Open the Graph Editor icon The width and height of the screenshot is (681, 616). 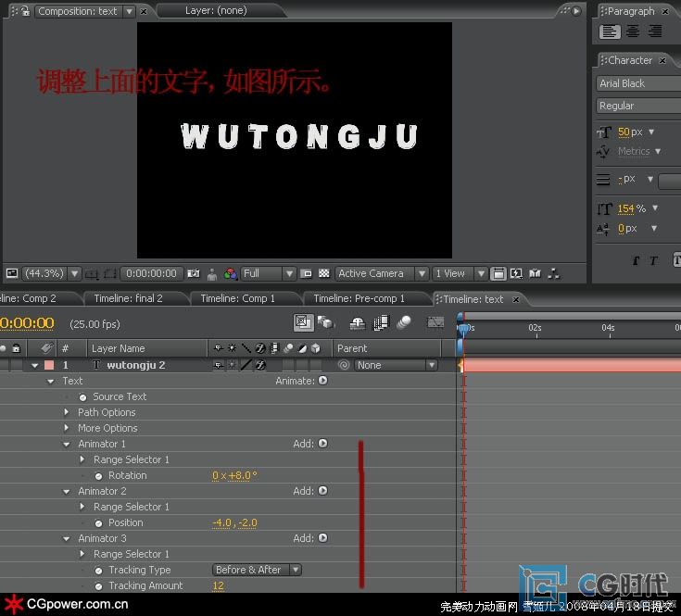pyautogui.click(x=435, y=322)
